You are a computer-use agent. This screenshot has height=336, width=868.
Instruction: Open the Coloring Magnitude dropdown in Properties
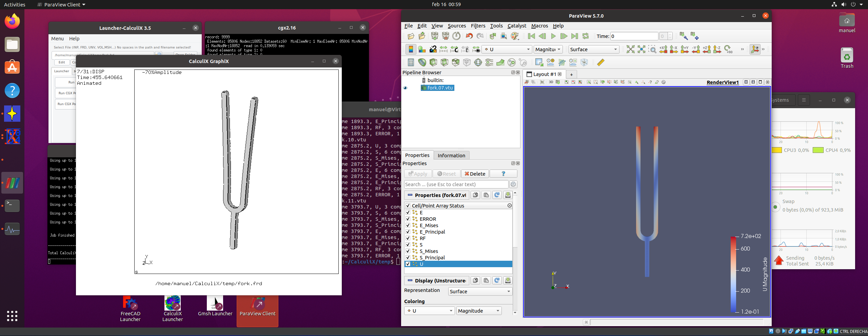coord(479,311)
